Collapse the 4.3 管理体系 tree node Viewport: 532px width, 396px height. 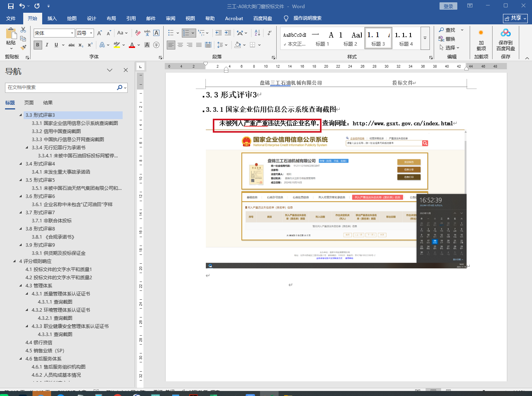coord(21,285)
